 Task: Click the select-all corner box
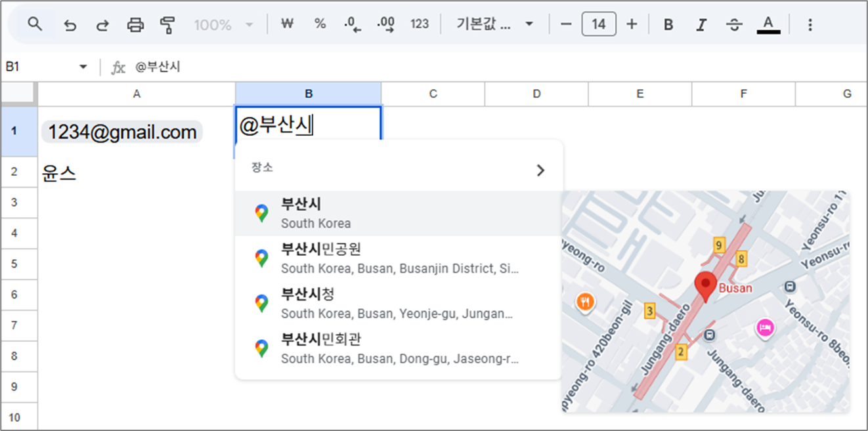click(x=18, y=94)
